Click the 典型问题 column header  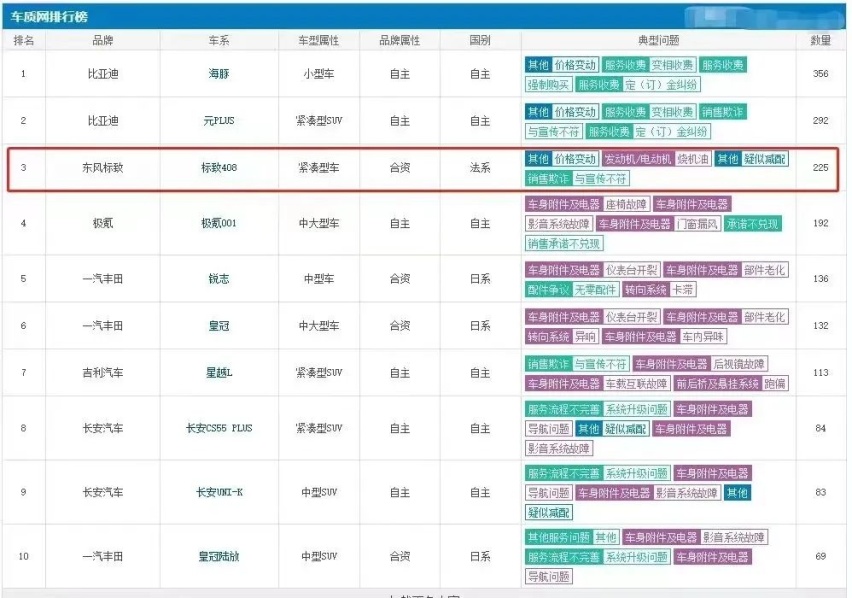tap(659, 40)
